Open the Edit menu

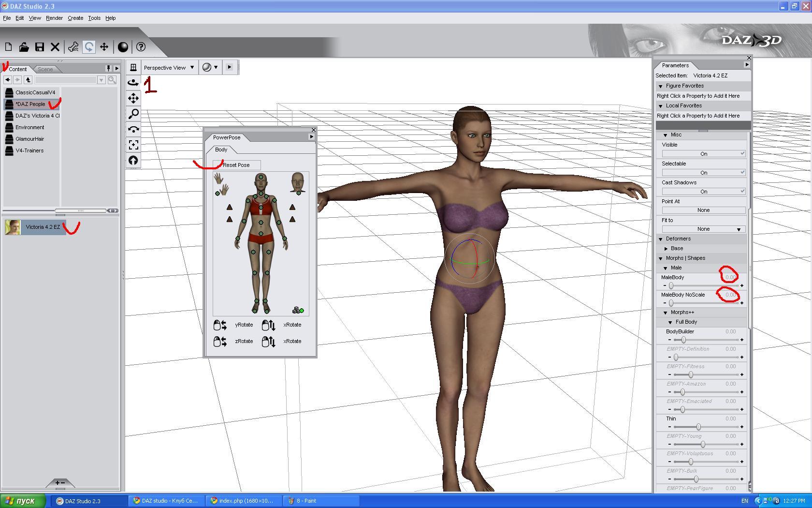19,18
